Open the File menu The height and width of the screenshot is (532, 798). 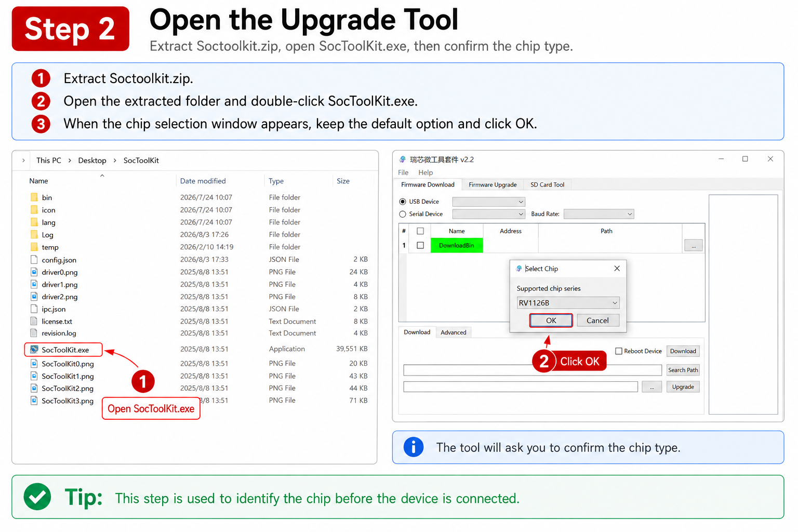(x=403, y=172)
